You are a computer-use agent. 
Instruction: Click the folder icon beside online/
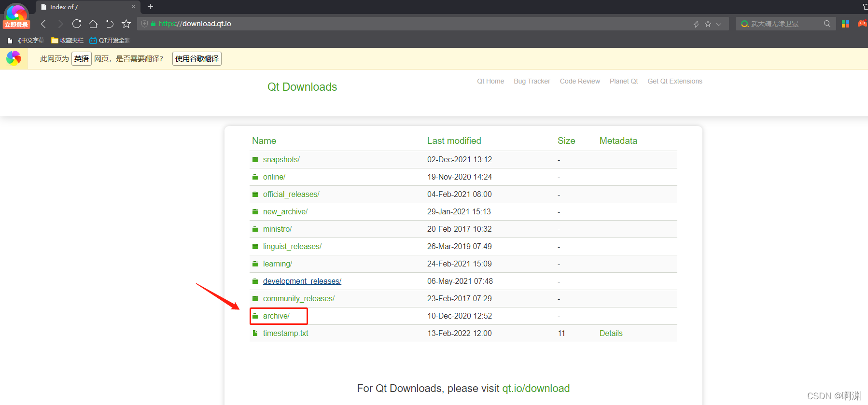[x=255, y=177]
